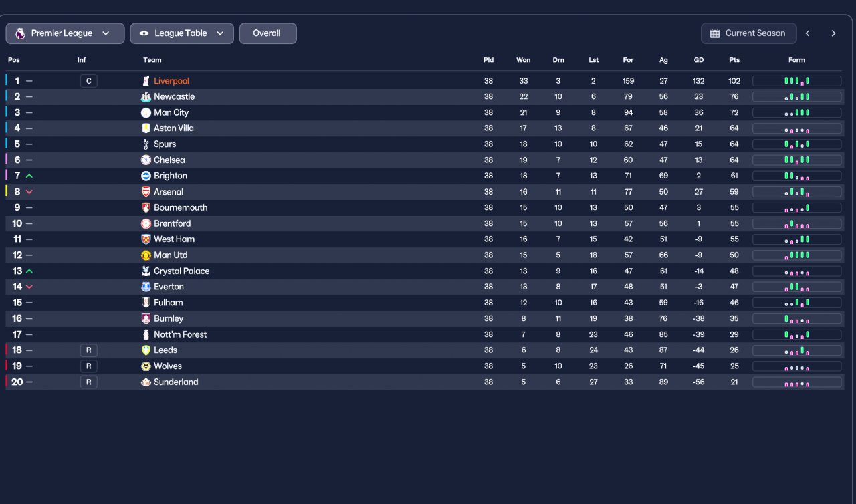Click the Man Utd club badge
This screenshot has width=856, height=504.
click(x=146, y=255)
